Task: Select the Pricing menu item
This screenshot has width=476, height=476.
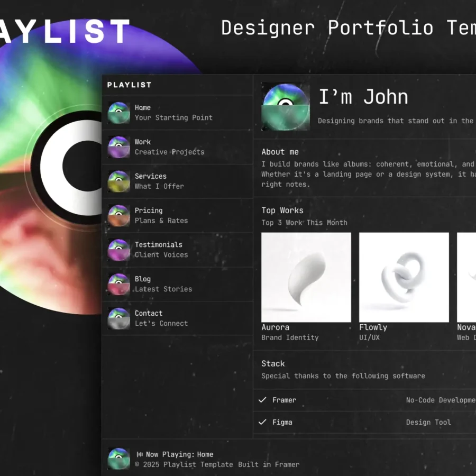Action: [x=178, y=216]
